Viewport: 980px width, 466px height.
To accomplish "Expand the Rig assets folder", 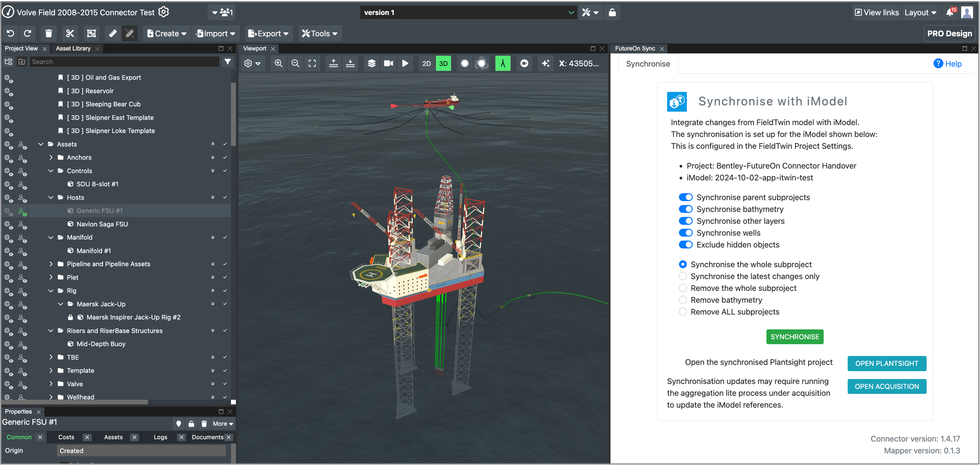I will click(x=50, y=290).
